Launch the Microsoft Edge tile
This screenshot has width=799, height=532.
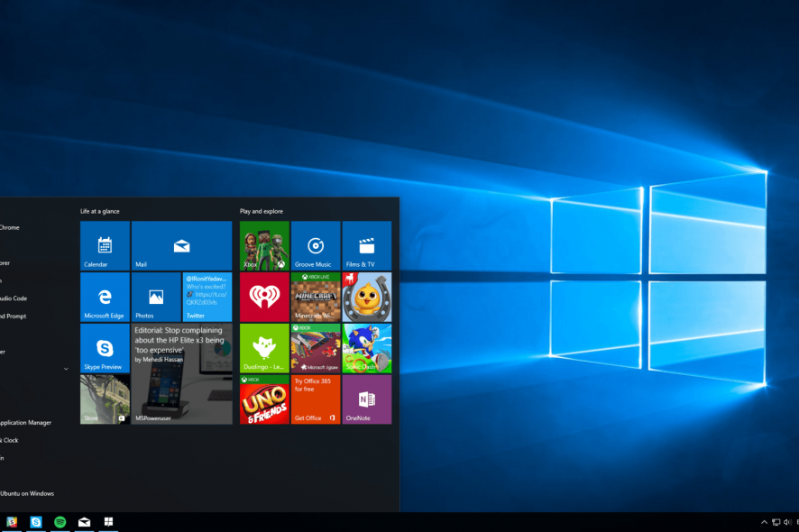(105, 297)
